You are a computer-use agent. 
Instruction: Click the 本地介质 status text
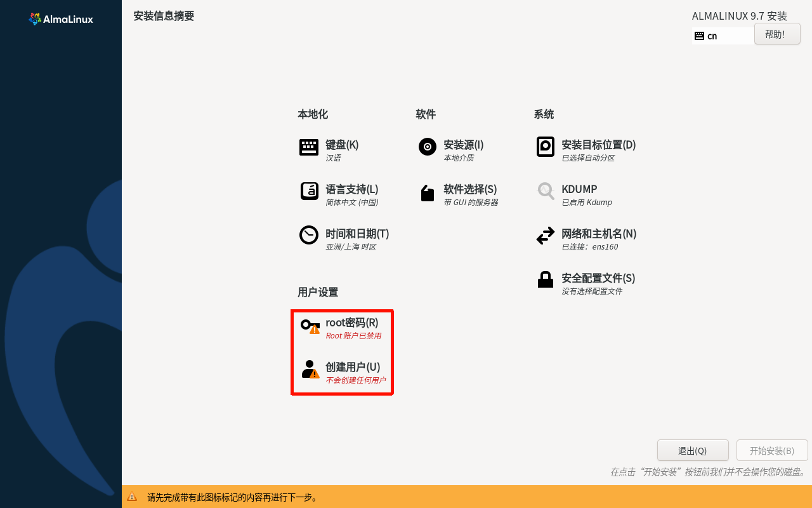tap(459, 158)
